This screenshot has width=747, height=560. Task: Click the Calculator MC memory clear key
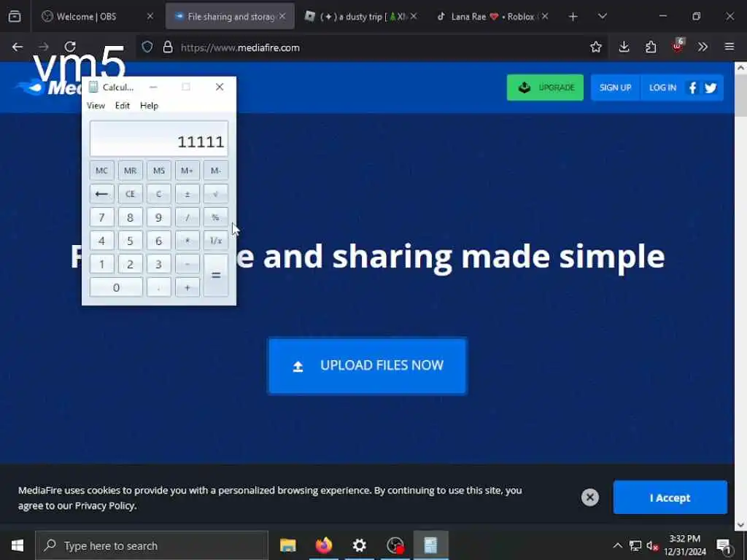[x=101, y=171]
